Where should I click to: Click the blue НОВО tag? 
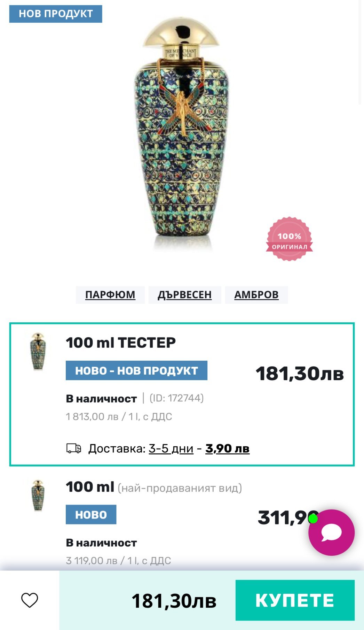[91, 515]
